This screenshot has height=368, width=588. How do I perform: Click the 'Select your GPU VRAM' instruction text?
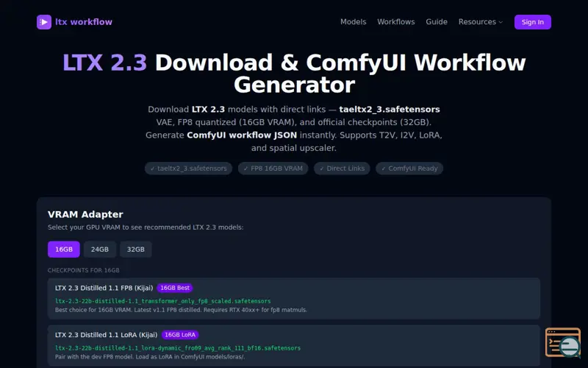pyautogui.click(x=146, y=227)
